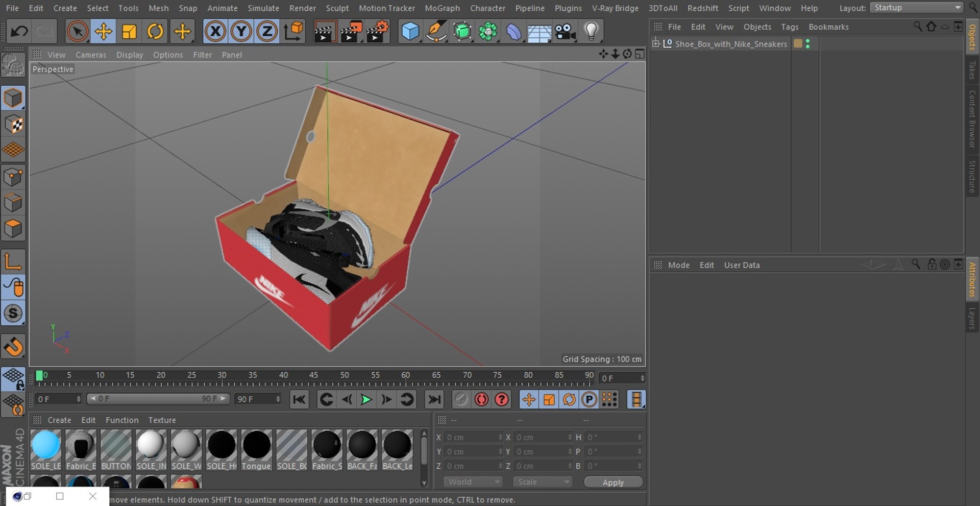Toggle Shoe_Box visibility dots
980x506 pixels.
tap(807, 44)
